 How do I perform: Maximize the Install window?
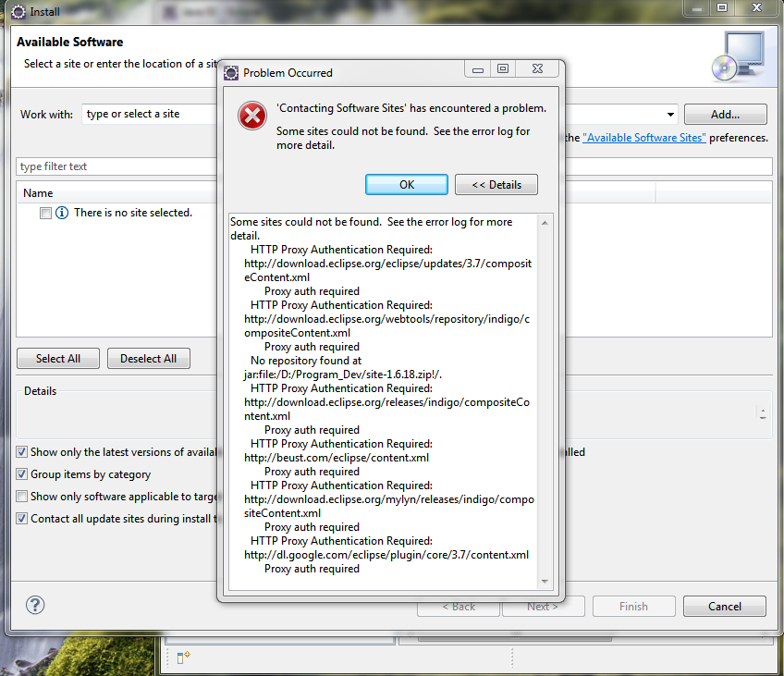point(722,8)
